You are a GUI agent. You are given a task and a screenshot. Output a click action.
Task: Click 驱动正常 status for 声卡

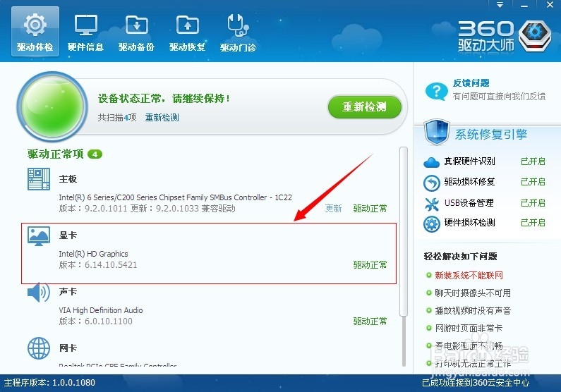coord(370,321)
